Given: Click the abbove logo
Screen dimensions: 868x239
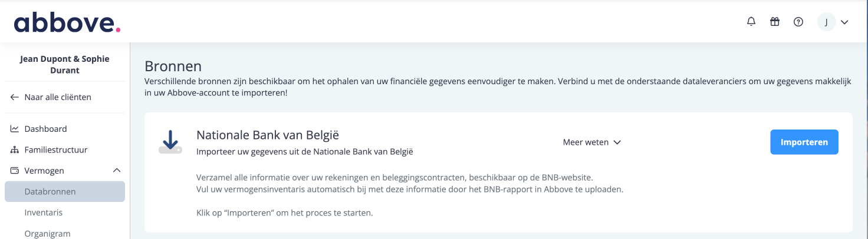Looking at the screenshot, I should click(x=67, y=22).
